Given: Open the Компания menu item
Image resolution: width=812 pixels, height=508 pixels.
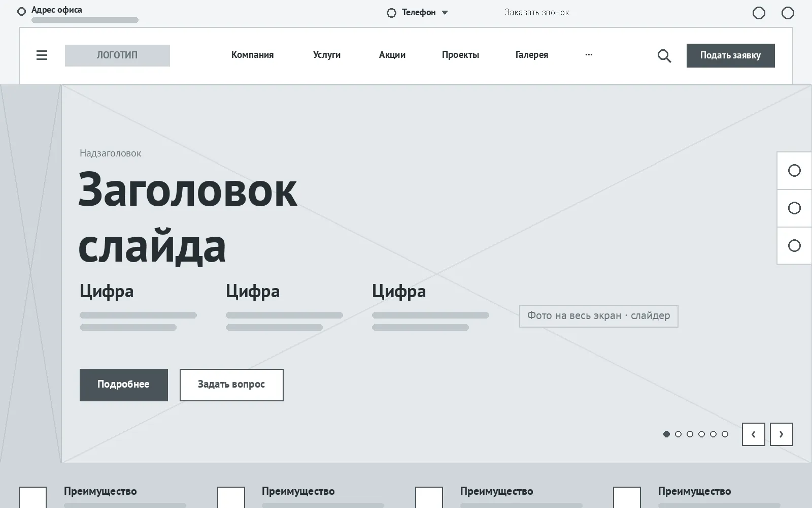Looking at the screenshot, I should tap(252, 55).
